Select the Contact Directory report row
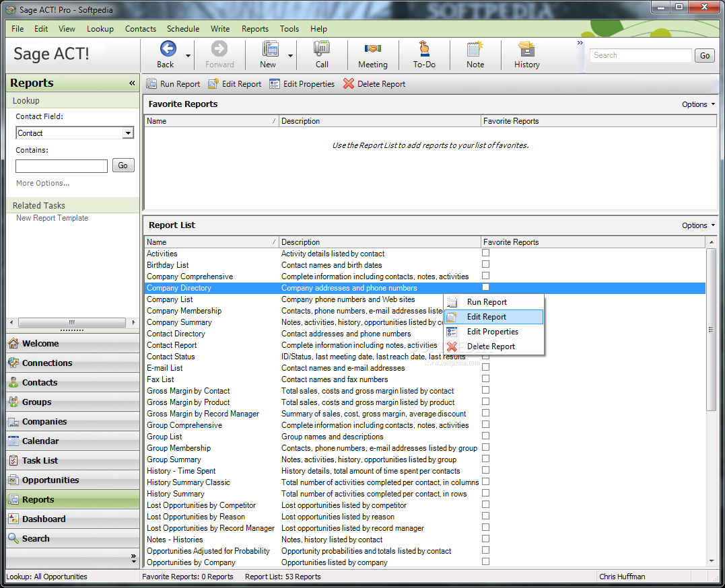 (425, 334)
